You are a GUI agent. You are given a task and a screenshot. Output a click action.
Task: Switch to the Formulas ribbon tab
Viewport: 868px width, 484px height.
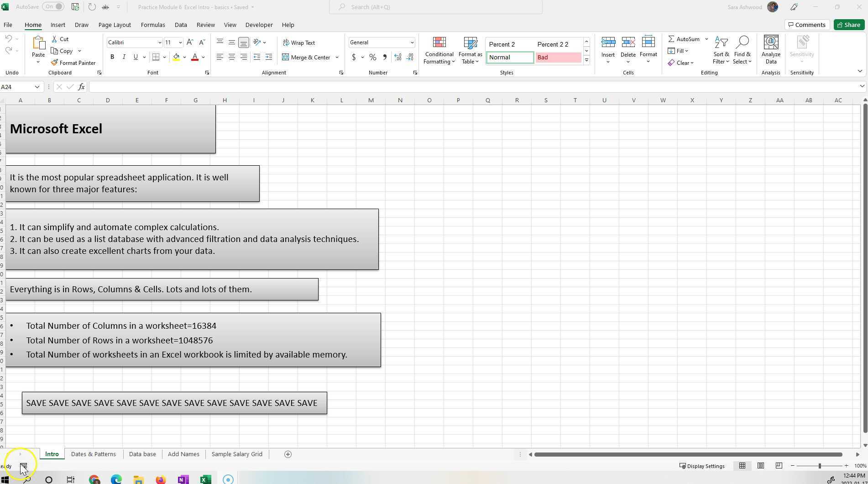[x=153, y=25]
